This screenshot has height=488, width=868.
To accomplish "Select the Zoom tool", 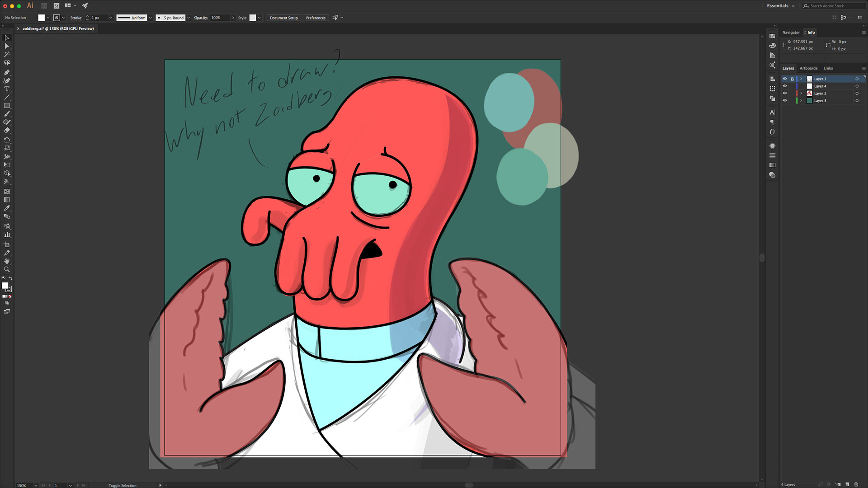I will click(x=7, y=269).
